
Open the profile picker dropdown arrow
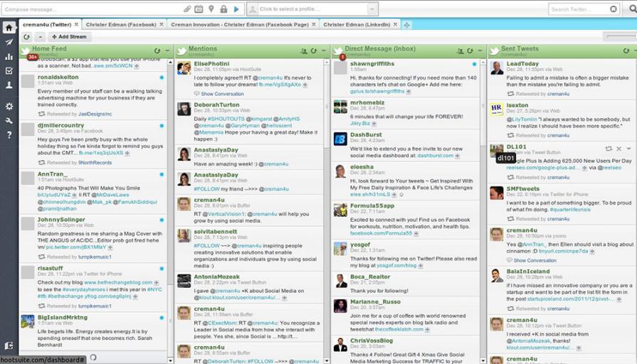tap(372, 9)
